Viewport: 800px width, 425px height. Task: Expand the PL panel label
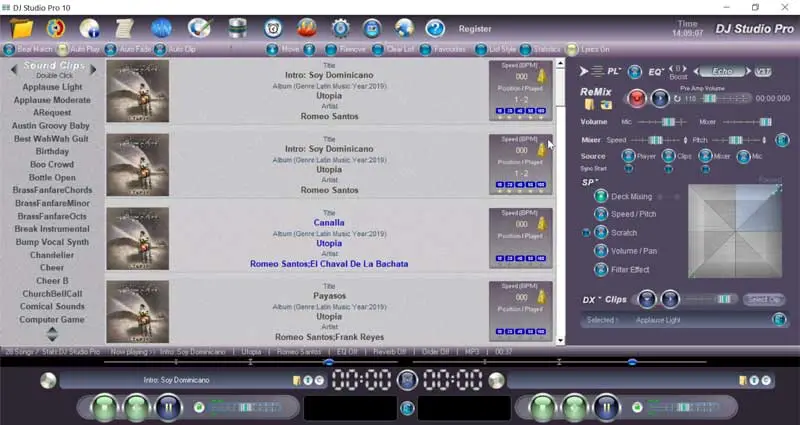(614, 71)
